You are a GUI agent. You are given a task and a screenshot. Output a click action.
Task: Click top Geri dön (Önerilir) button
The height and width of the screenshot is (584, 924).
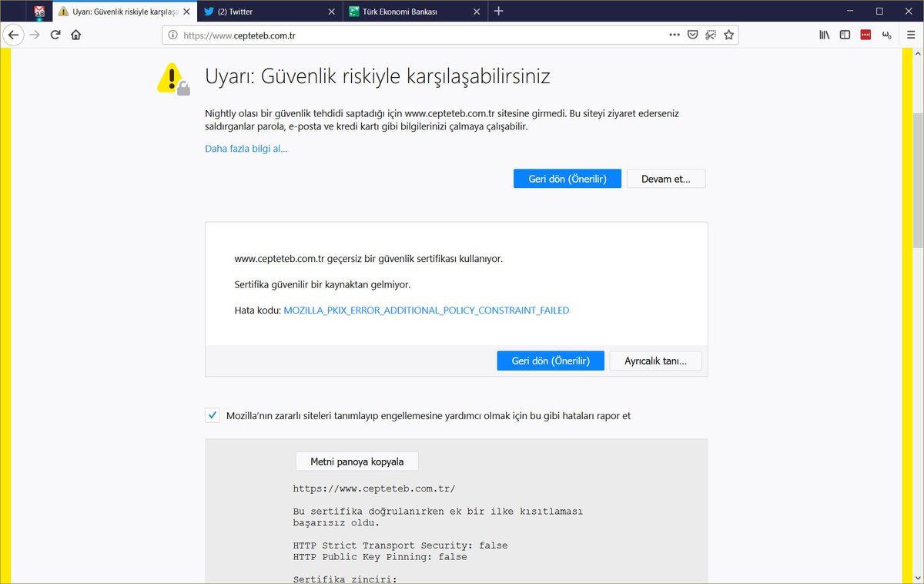pyautogui.click(x=567, y=179)
